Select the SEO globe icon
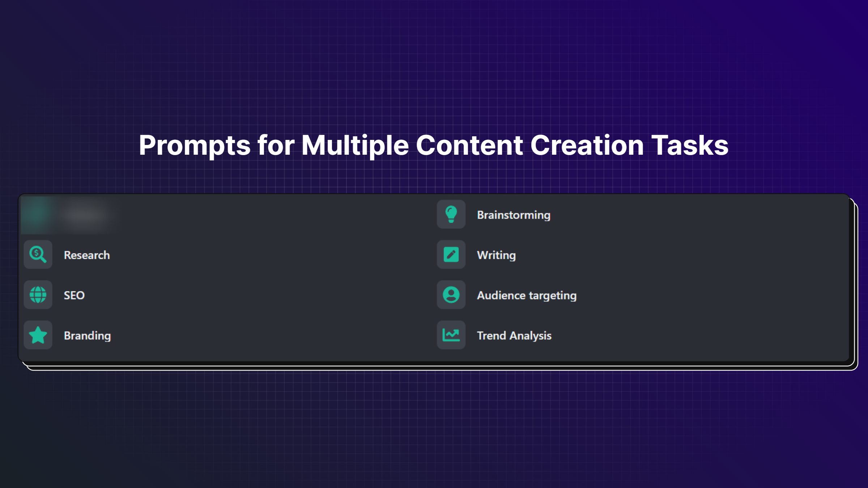The width and height of the screenshot is (868, 488). pyautogui.click(x=38, y=295)
